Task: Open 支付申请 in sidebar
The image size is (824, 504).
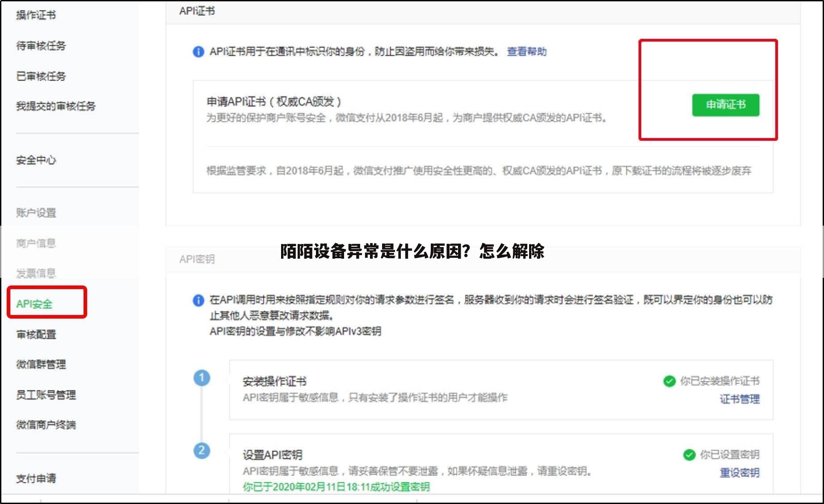Action: click(x=36, y=478)
